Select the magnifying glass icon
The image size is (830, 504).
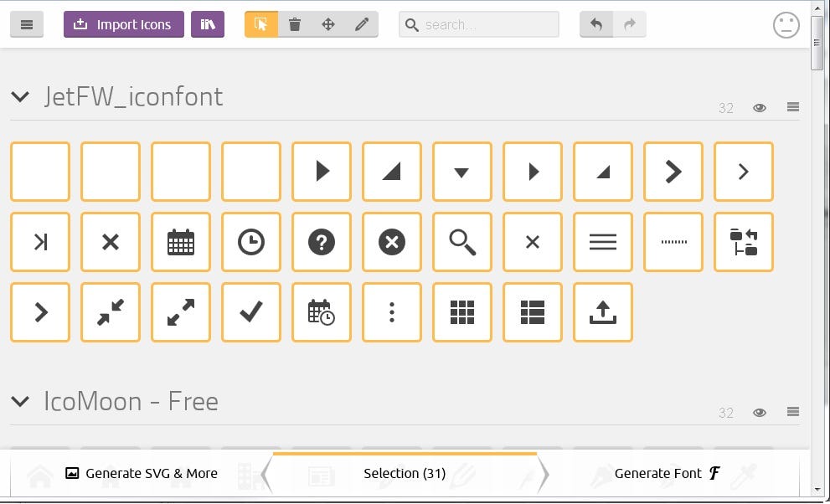462,242
